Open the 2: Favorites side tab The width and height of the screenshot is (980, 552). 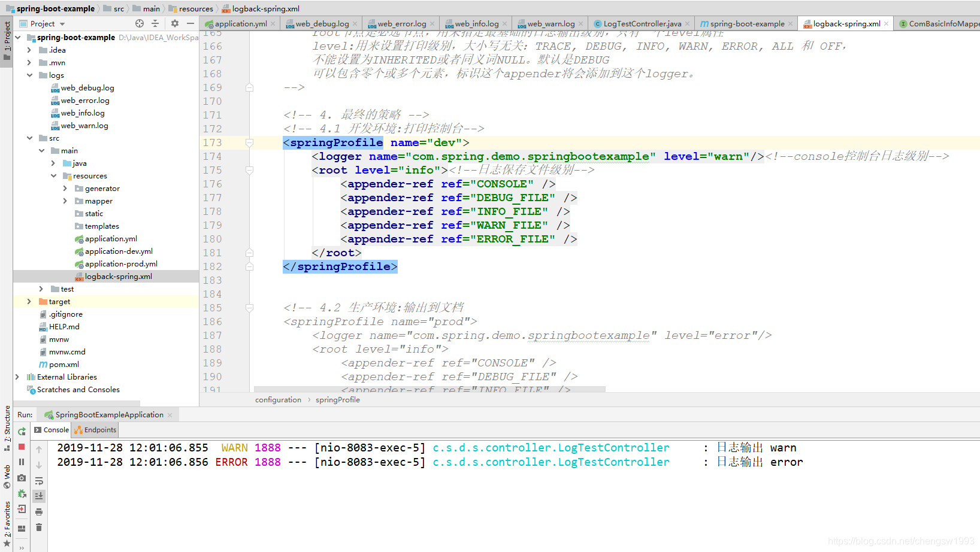tap(7, 524)
